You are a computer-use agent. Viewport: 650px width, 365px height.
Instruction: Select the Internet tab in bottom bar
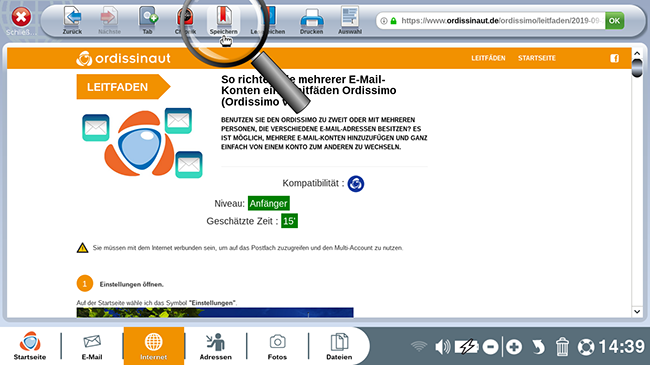pyautogui.click(x=153, y=346)
